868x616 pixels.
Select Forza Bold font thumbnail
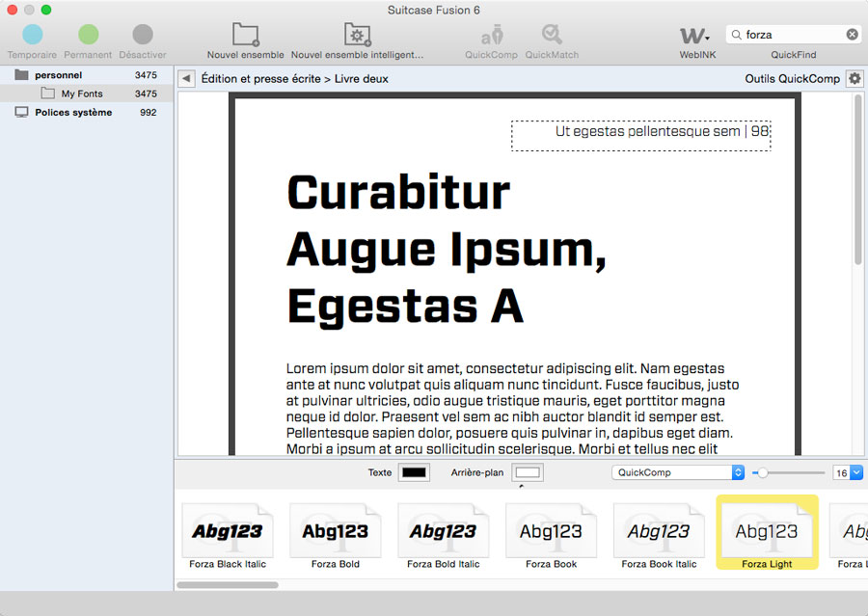point(336,536)
